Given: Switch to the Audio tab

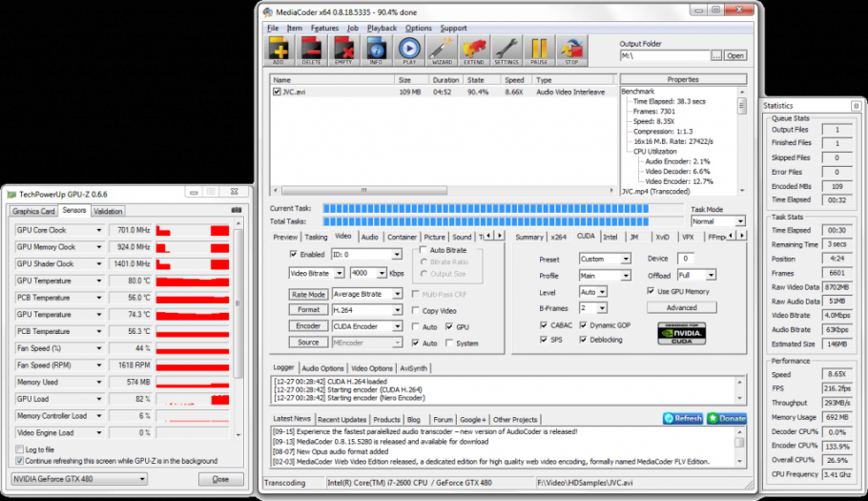Looking at the screenshot, I should [x=370, y=237].
